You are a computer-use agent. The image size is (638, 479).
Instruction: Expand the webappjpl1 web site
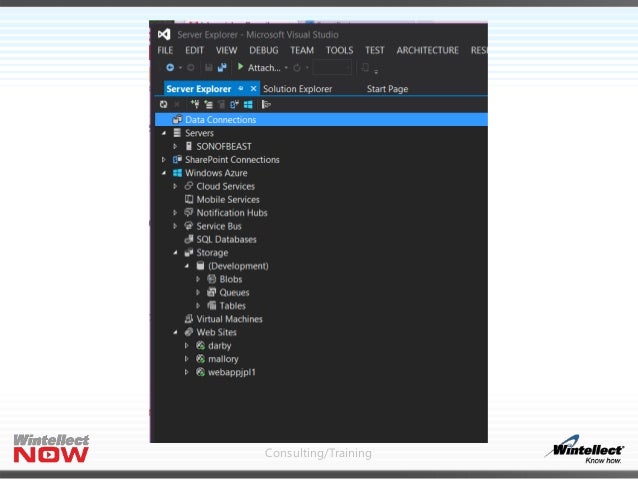point(186,372)
